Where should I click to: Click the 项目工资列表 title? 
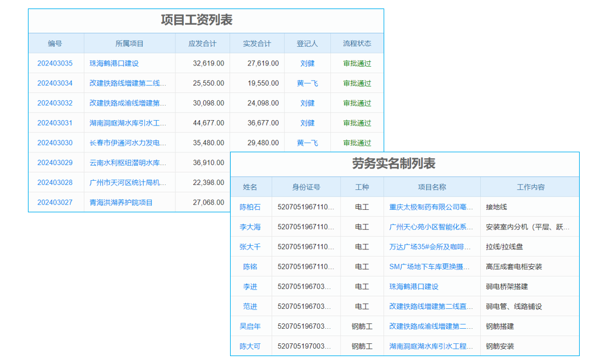200,18
